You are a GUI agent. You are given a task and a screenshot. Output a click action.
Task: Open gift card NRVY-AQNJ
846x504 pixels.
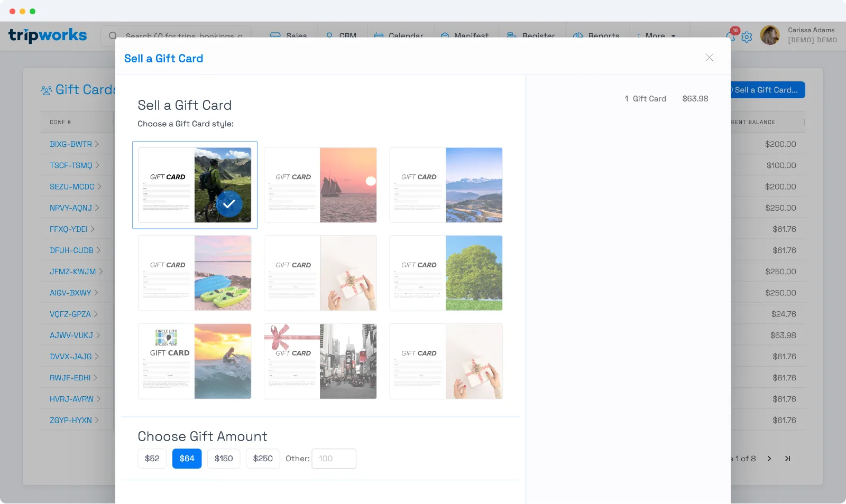(x=75, y=208)
